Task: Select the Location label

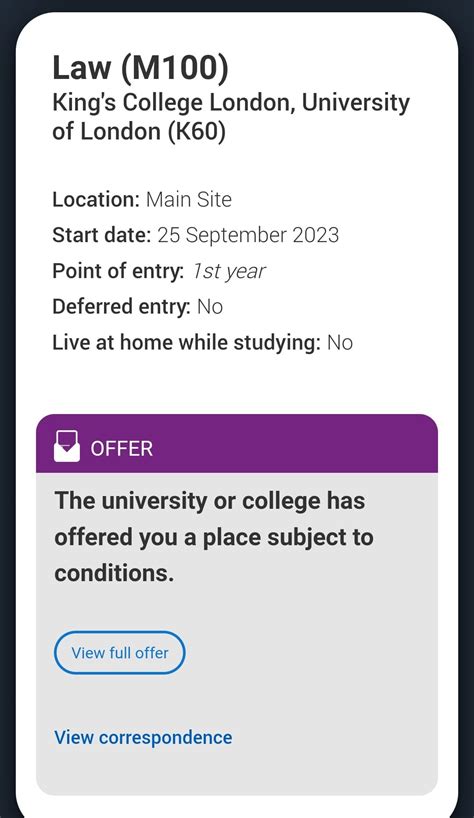Action: point(96,200)
